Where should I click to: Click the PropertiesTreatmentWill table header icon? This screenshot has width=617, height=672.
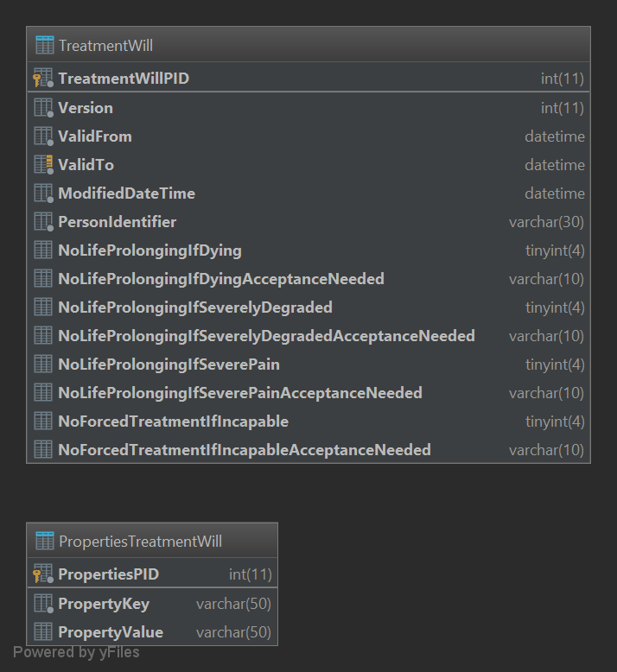pos(44,542)
